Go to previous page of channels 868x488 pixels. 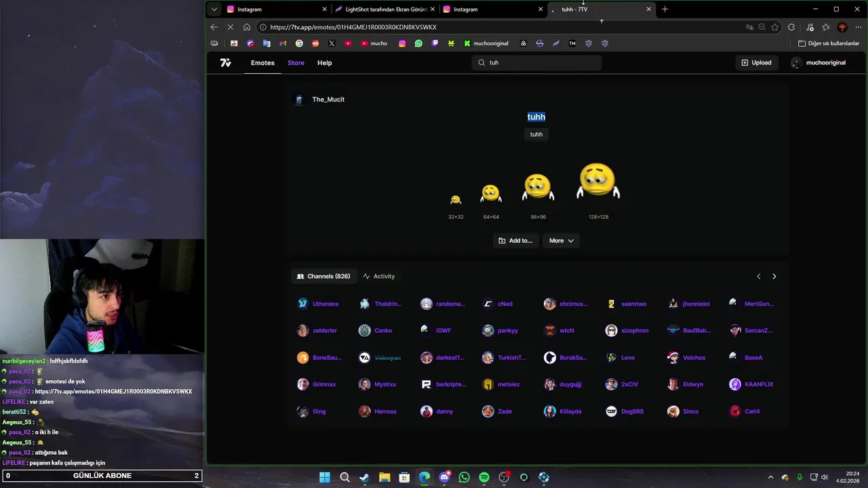pos(758,277)
